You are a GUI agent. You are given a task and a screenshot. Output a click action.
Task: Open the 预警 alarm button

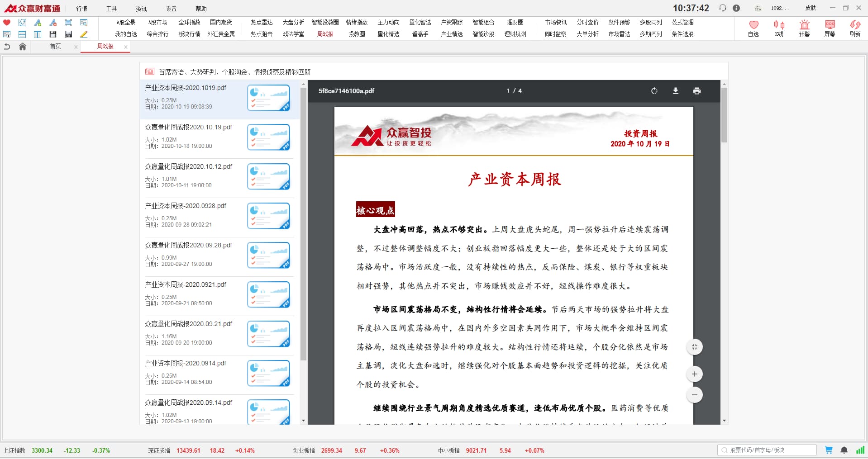(804, 28)
